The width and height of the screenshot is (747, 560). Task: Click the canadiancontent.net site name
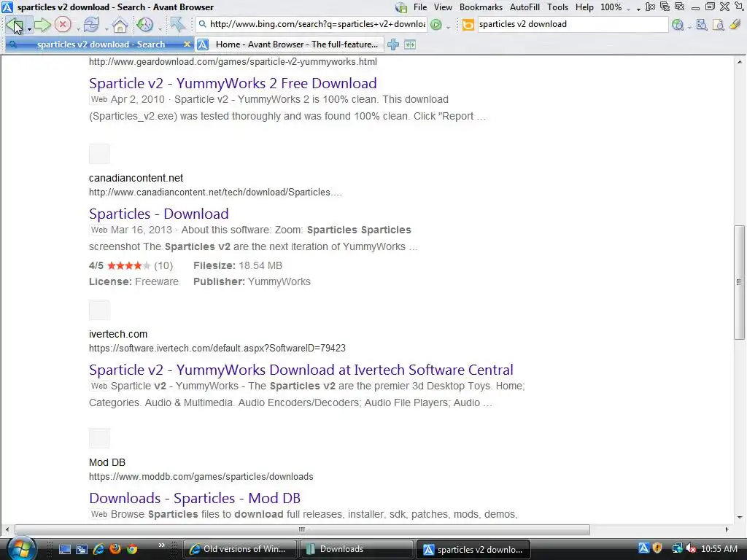[x=136, y=178]
